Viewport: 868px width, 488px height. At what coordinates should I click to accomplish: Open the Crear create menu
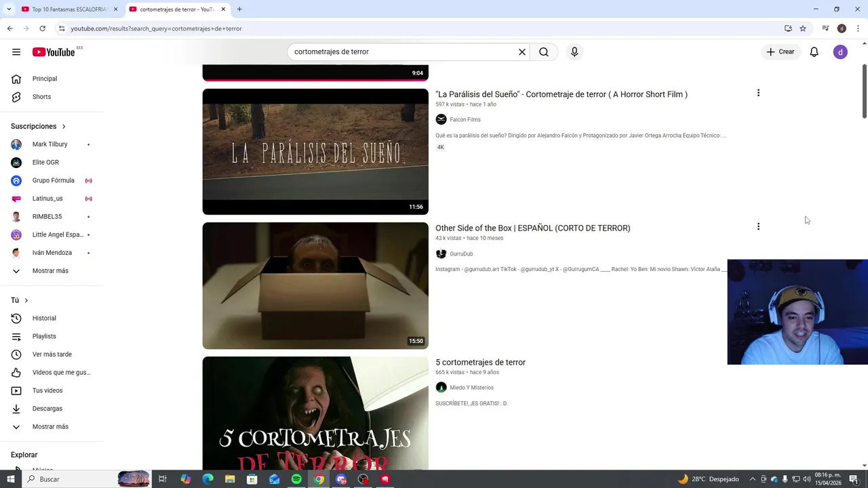coord(781,52)
